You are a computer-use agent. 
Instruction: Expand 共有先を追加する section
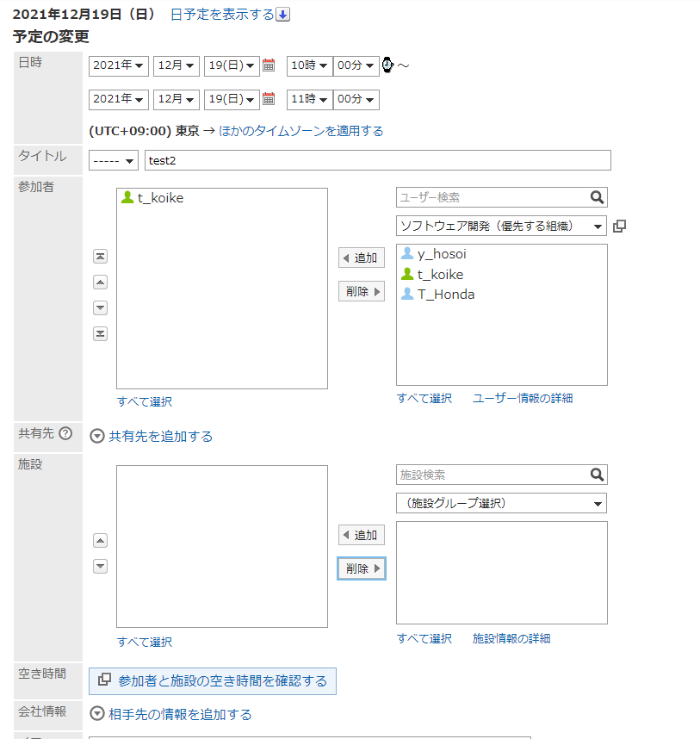click(x=152, y=436)
